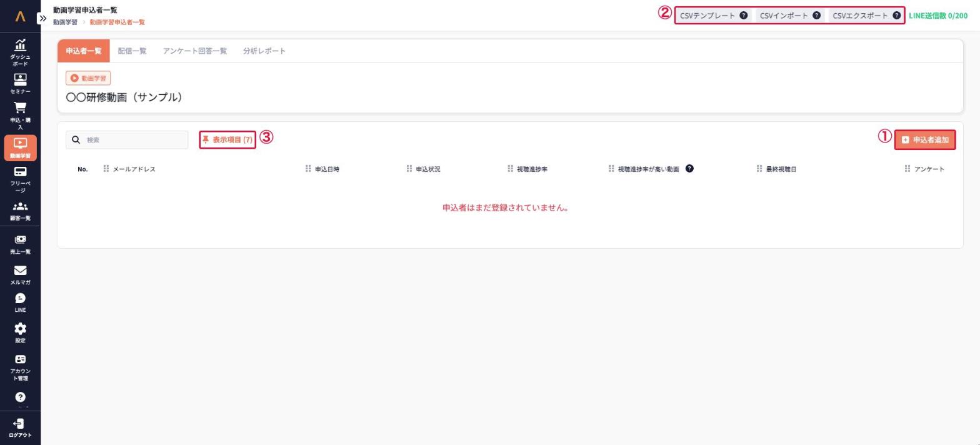
Task: Click drag handle of 視聴進捗率 column
Action: point(511,169)
